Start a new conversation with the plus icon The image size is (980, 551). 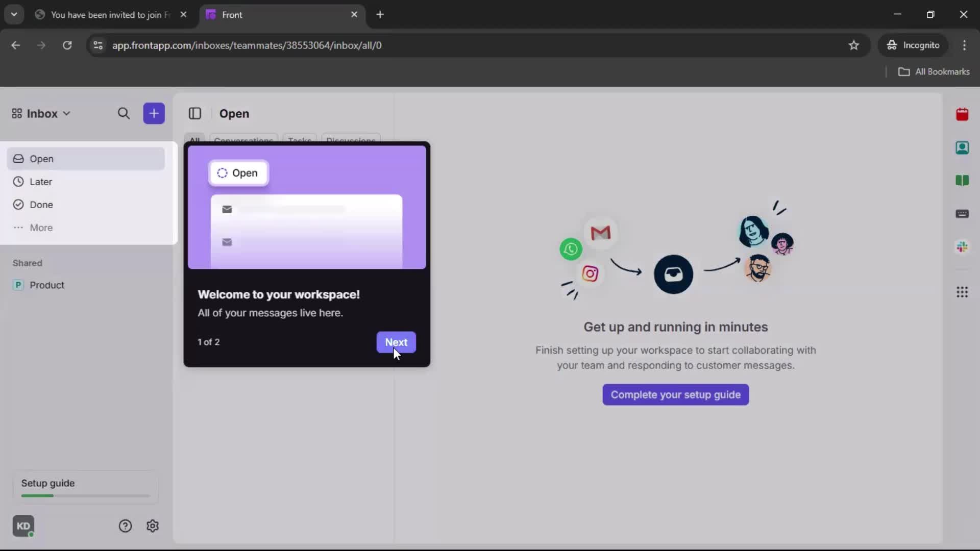coord(154,113)
